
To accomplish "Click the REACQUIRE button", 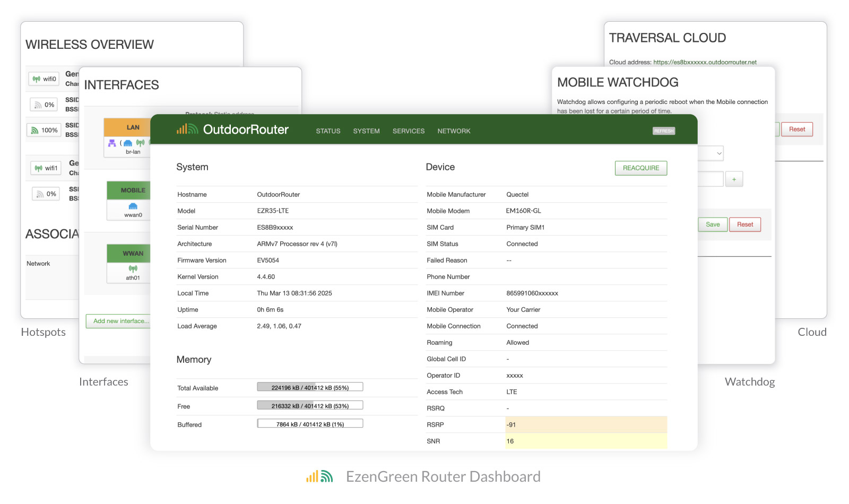I will [x=640, y=168].
